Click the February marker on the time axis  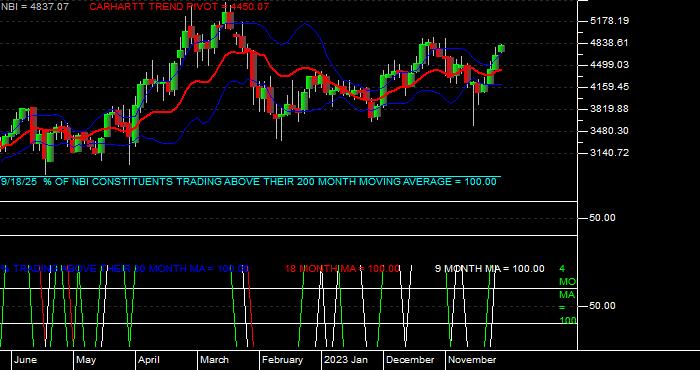pyautogui.click(x=282, y=360)
